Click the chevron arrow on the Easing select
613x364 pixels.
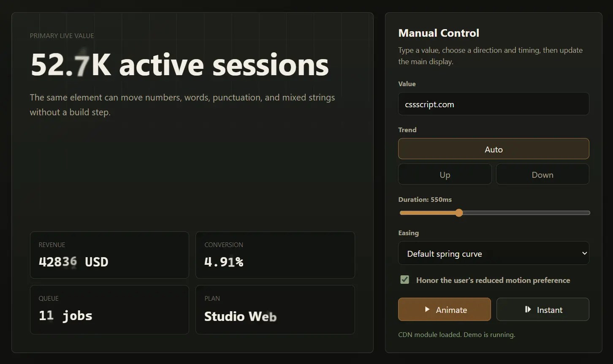[584, 253]
